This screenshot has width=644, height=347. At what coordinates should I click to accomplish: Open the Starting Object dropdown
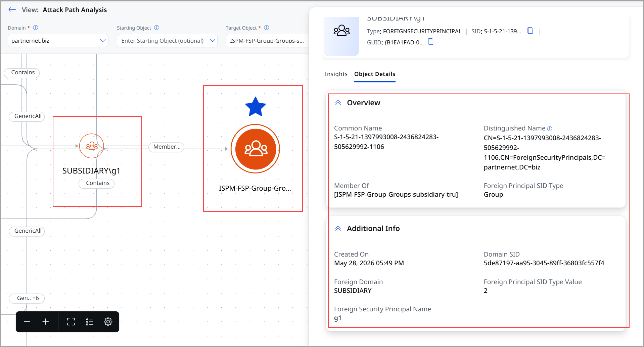click(x=167, y=41)
